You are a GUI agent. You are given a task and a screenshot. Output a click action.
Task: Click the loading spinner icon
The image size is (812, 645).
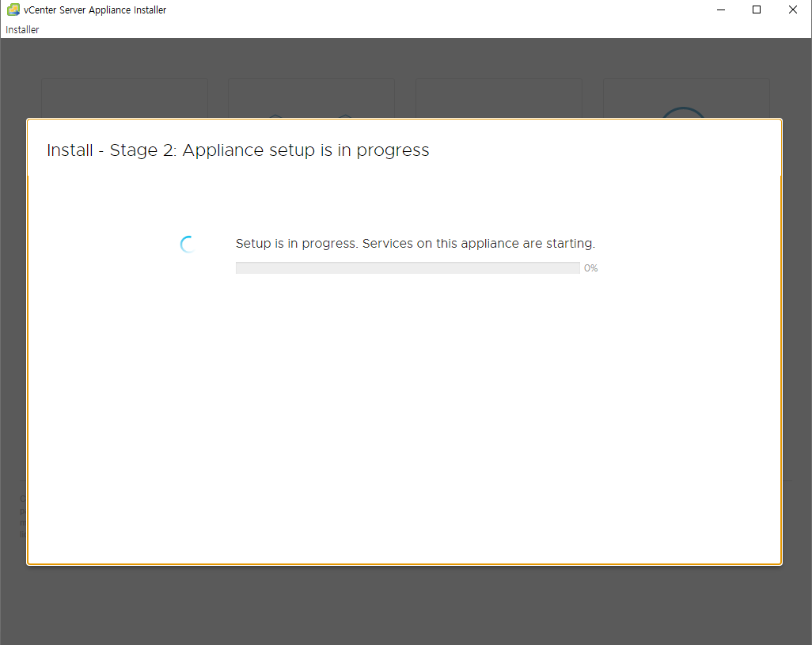click(188, 245)
